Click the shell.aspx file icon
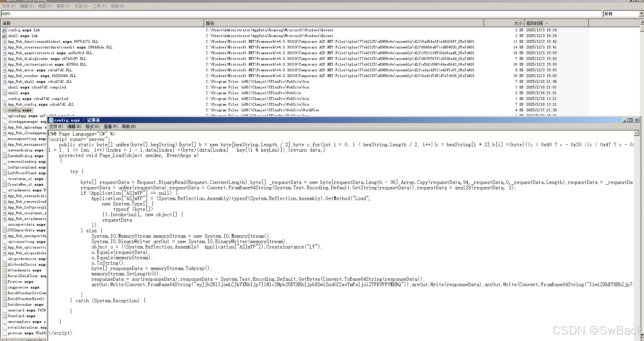This screenshot has width=644, height=341. 5,93
